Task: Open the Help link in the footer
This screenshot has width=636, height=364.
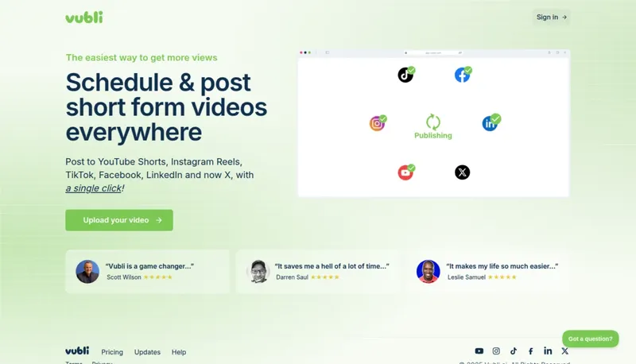Action: 179,352
